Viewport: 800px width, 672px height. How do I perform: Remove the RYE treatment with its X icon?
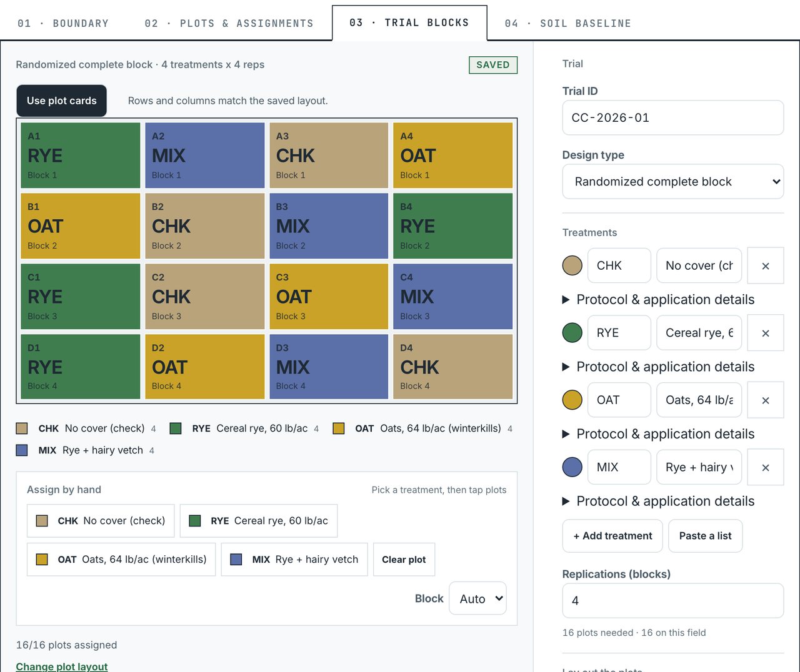click(766, 333)
